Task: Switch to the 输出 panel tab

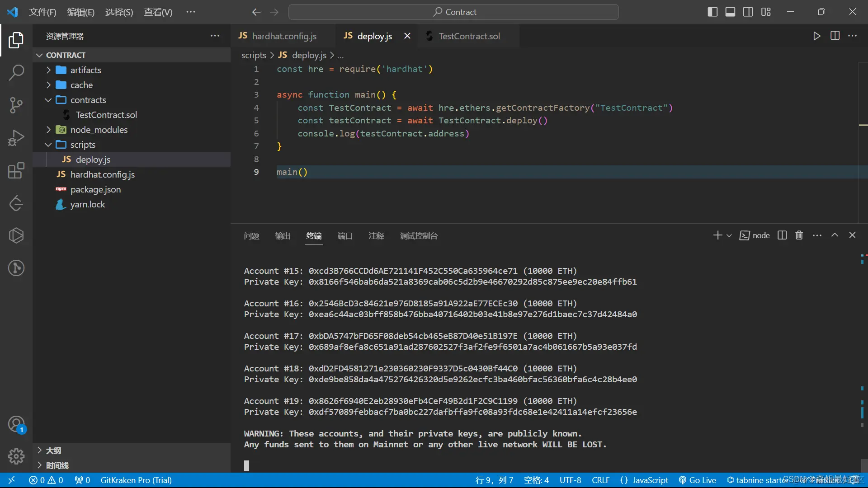Action: 283,236
